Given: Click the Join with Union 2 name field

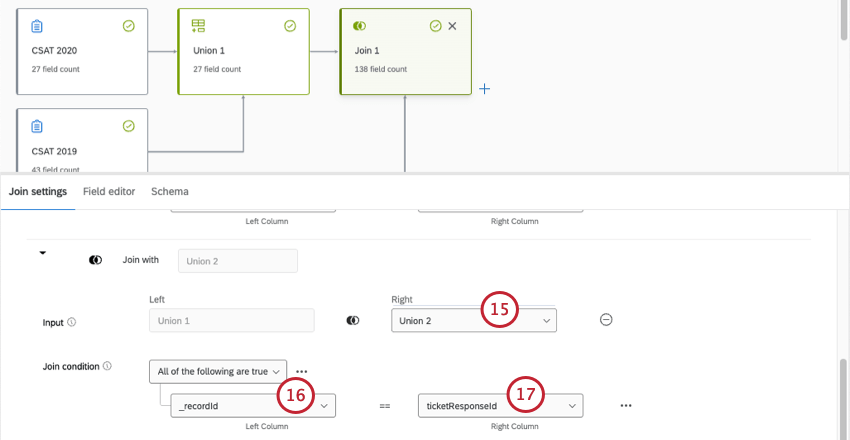Looking at the screenshot, I should point(237,260).
